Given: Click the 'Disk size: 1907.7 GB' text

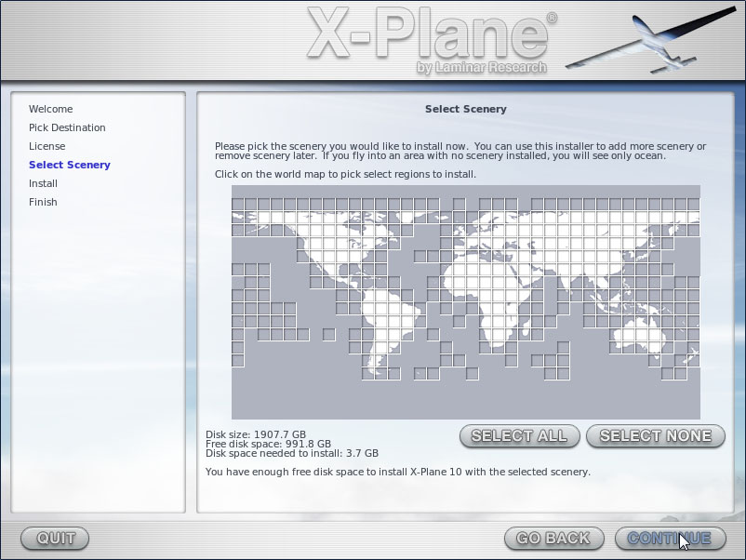Looking at the screenshot, I should coord(256,434).
